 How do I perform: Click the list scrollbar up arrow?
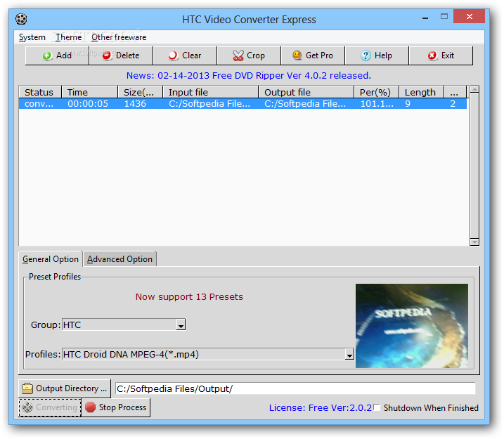coord(474,89)
